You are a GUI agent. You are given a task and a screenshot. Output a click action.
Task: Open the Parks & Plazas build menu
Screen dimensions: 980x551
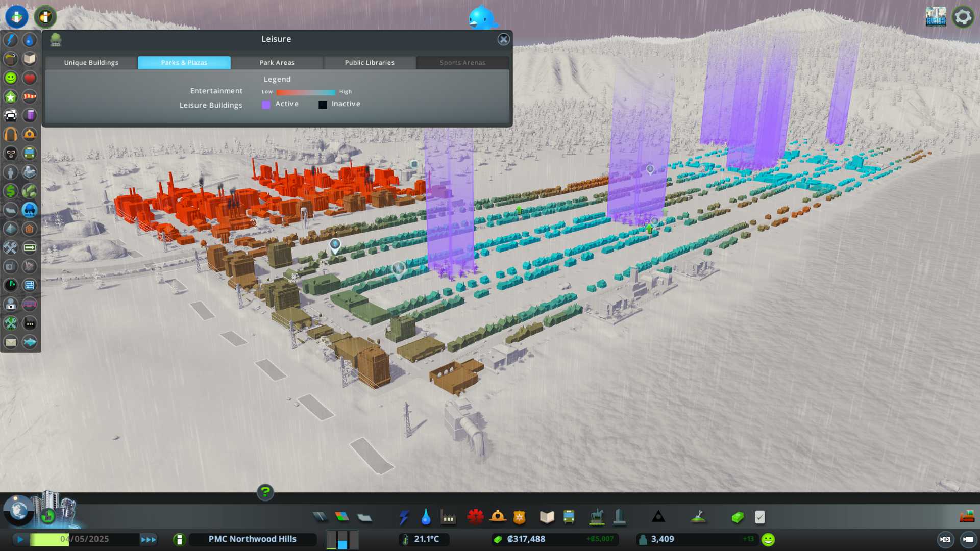click(597, 517)
